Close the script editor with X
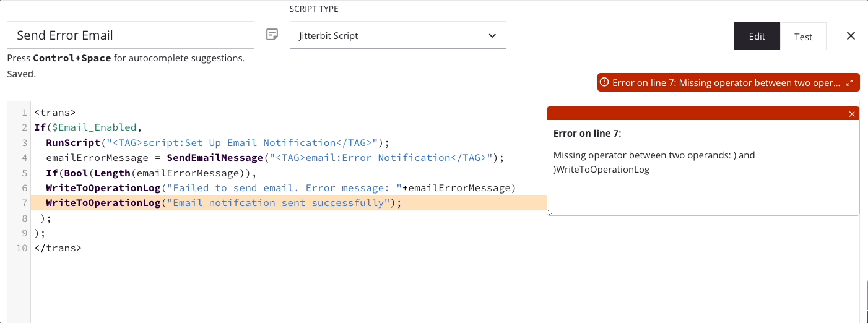The height and width of the screenshot is (323, 868). [x=851, y=36]
